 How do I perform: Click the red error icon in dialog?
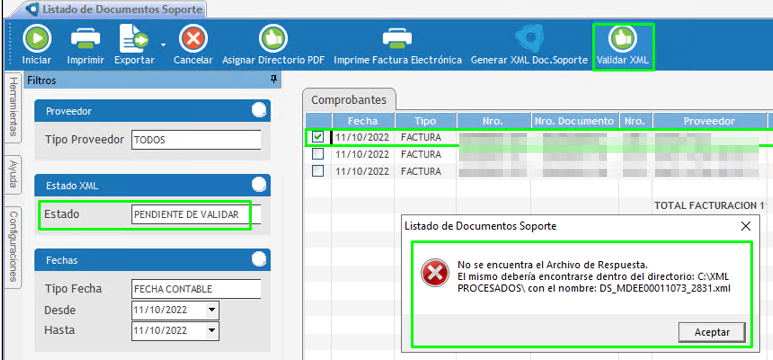pyautogui.click(x=435, y=273)
